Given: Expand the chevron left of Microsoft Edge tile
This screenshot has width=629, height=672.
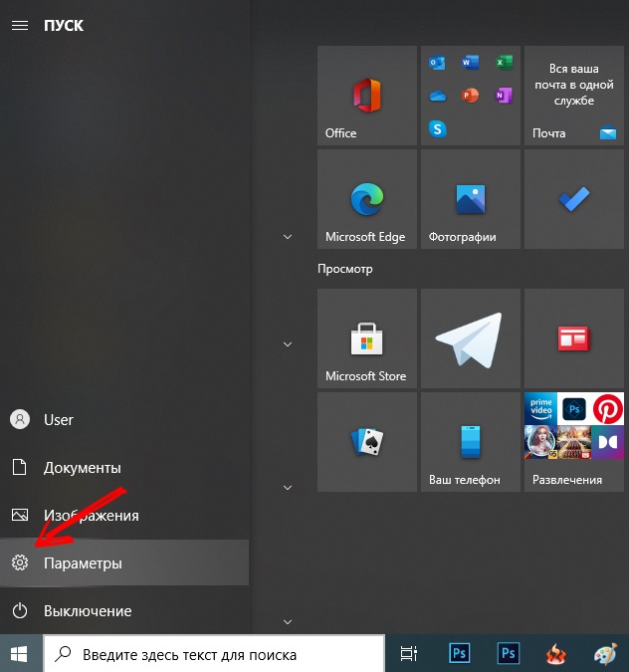Looking at the screenshot, I should click(288, 237).
